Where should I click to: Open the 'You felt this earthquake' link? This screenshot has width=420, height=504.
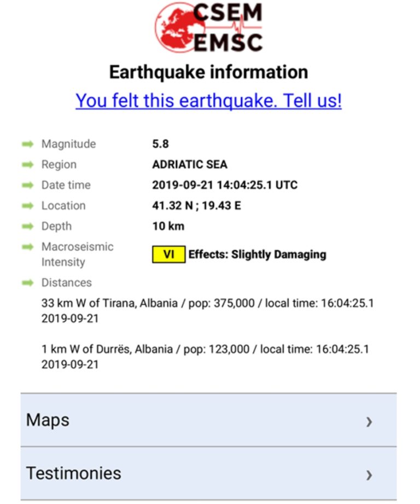(x=208, y=101)
